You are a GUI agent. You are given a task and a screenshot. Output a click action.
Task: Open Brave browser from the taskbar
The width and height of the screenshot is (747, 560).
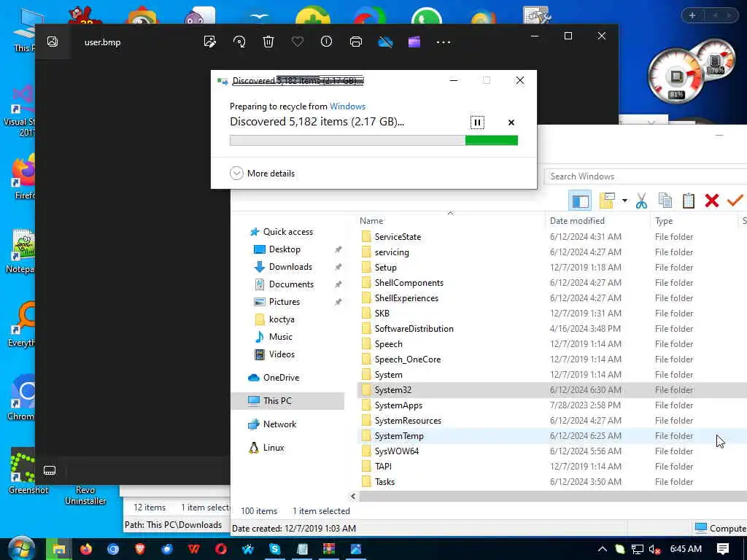point(140,549)
